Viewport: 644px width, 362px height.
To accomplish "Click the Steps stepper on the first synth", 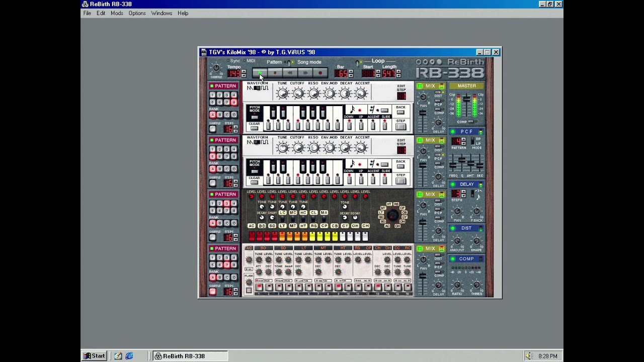I will pyautogui.click(x=235, y=129).
